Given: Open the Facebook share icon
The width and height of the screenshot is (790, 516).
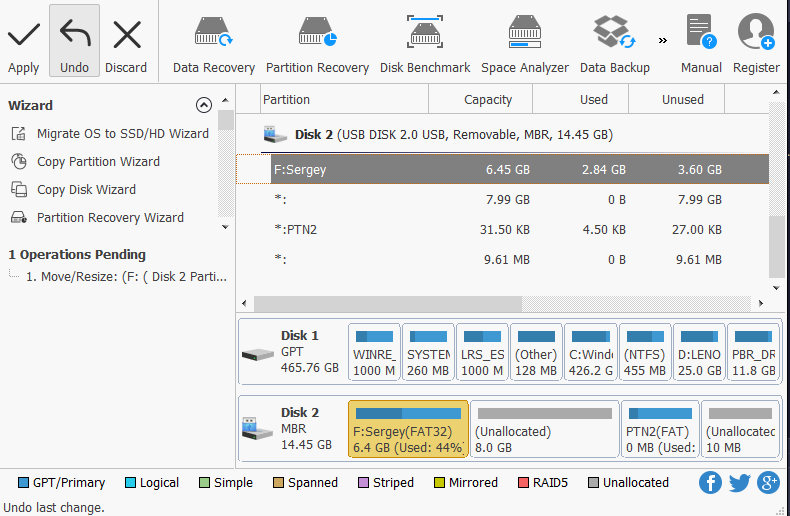Looking at the screenshot, I should click(x=710, y=483).
